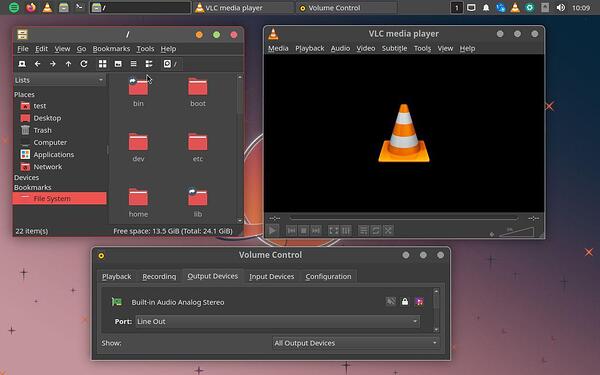Adjust the VLC volume slider
600x375 pixels.
516,232
